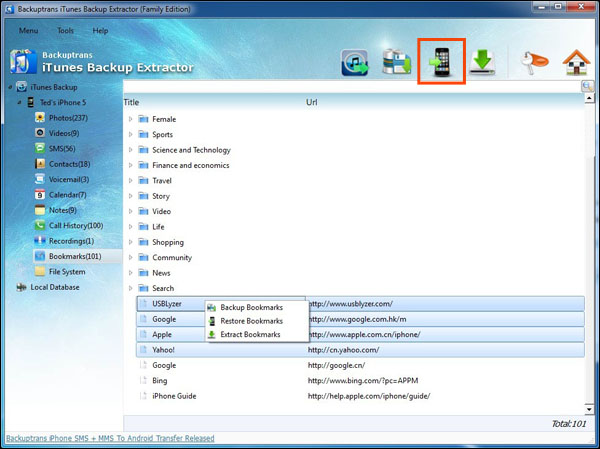Click the key registration toolbar icon

[535, 62]
